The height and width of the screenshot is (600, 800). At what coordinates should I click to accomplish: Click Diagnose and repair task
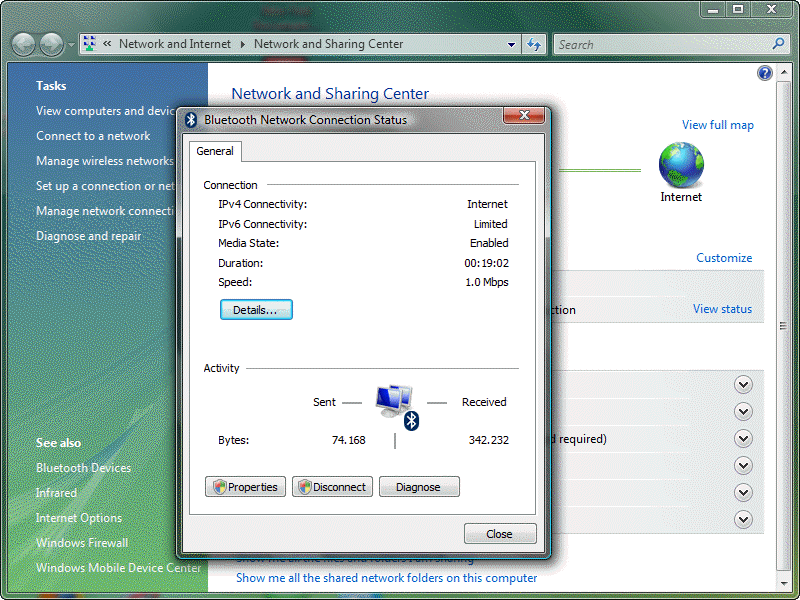[x=89, y=236]
